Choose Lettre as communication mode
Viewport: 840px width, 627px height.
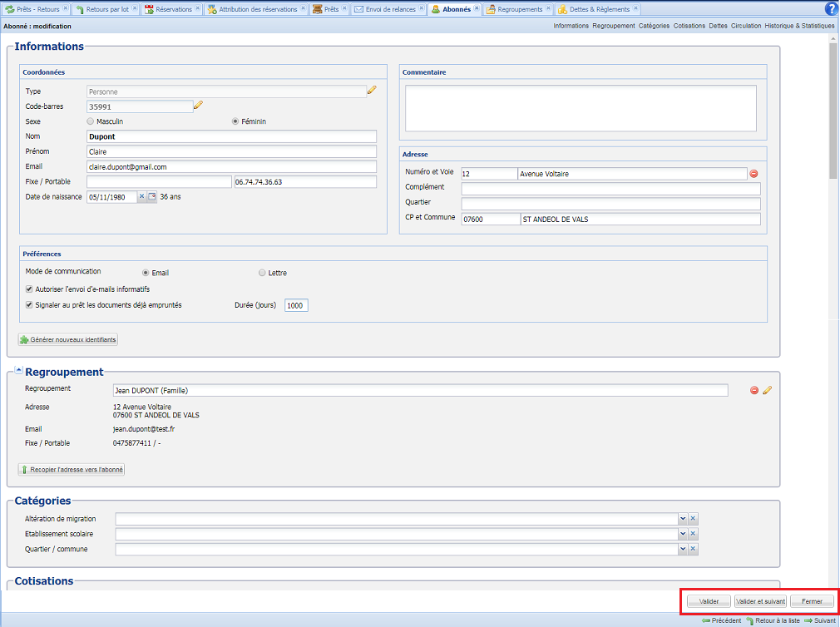pyautogui.click(x=262, y=272)
